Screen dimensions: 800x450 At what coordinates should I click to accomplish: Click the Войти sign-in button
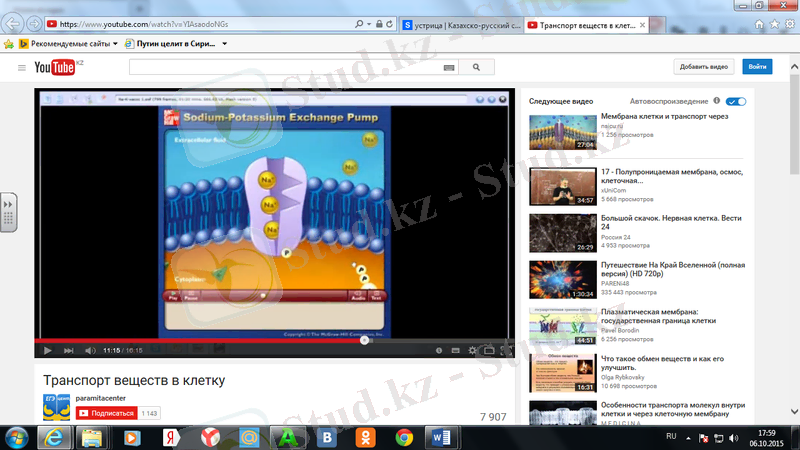pyautogui.click(x=758, y=67)
